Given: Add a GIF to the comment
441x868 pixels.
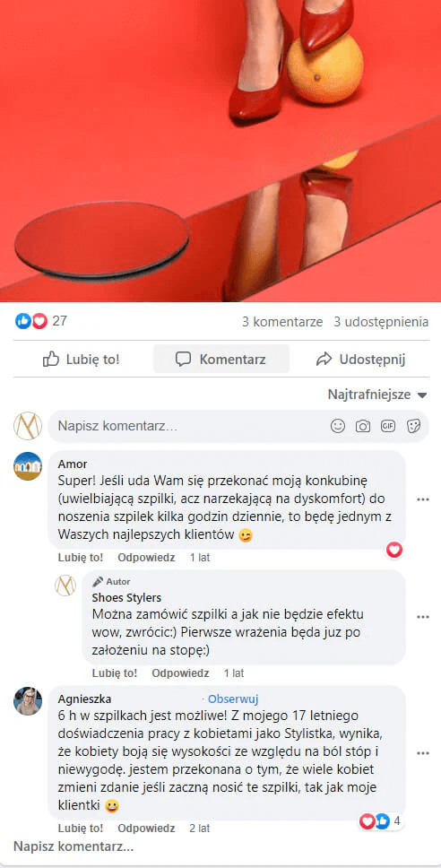Looking at the screenshot, I should click(x=388, y=426).
